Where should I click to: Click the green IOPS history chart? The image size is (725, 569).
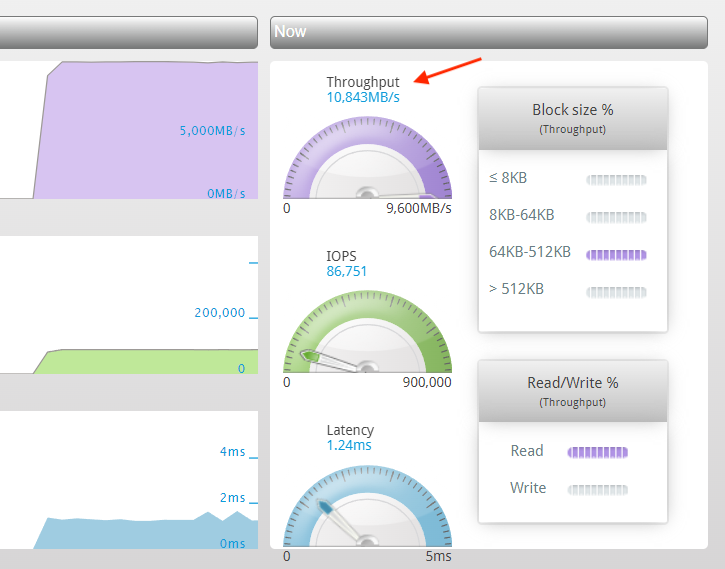coord(129,305)
